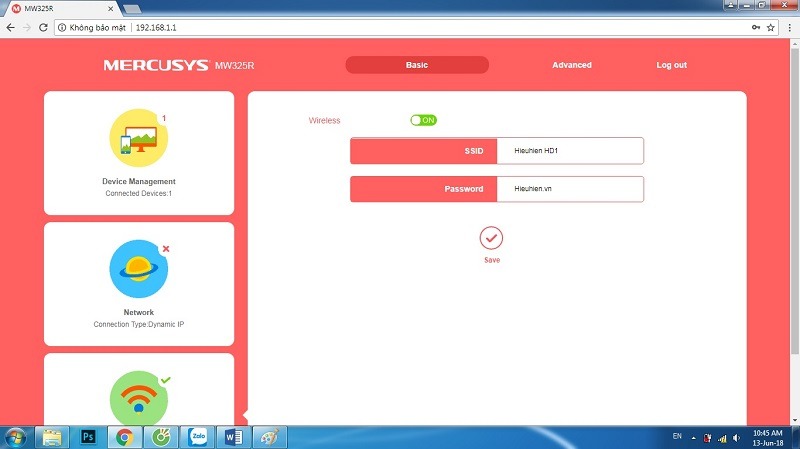Switch to the Basic tab

(417, 65)
